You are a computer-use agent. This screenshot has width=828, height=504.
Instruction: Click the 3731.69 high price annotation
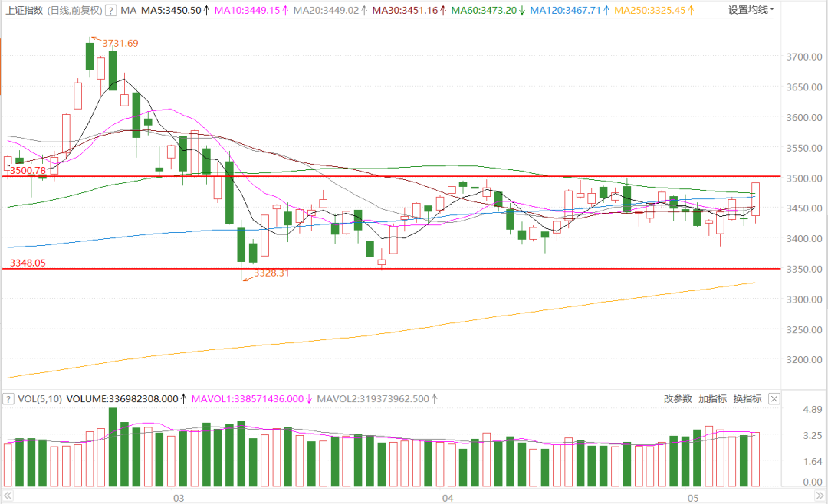coord(120,43)
